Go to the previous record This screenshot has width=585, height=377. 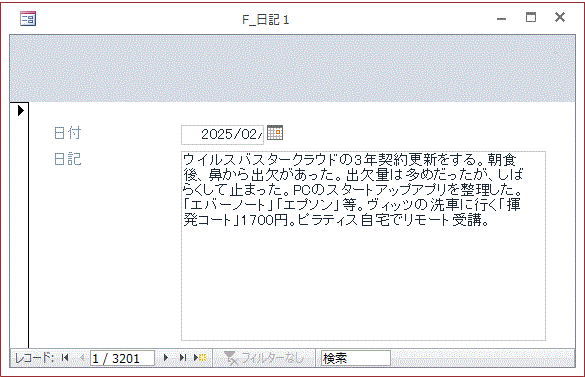coord(82,358)
